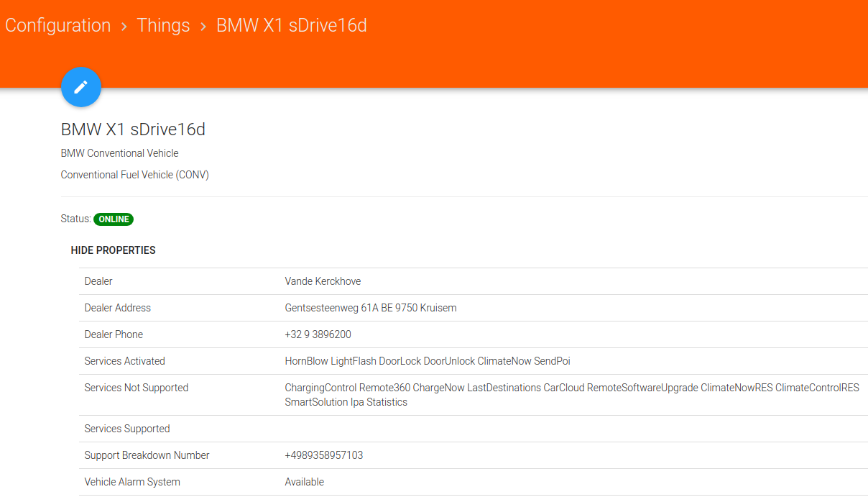Click the 'Services Supported' label
Image resolution: width=868 pixels, height=497 pixels.
pyautogui.click(x=127, y=429)
